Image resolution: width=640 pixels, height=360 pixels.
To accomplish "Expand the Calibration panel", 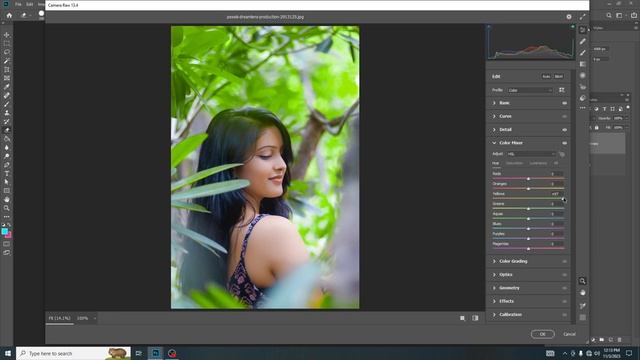I will point(494,315).
